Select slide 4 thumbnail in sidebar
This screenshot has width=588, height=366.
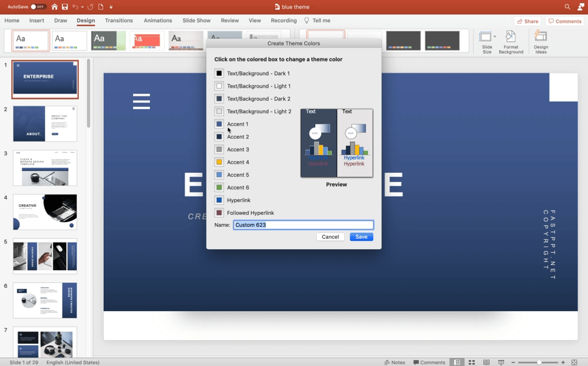pyautogui.click(x=45, y=212)
